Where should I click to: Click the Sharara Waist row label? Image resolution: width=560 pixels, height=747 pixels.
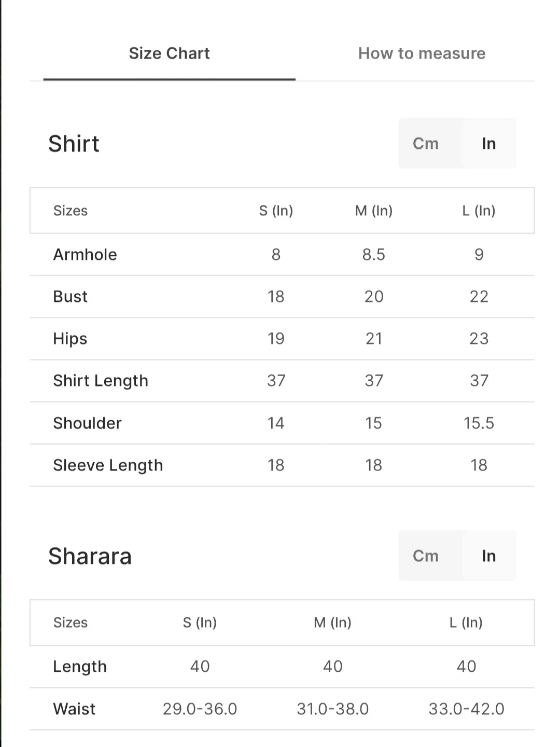coord(74,709)
